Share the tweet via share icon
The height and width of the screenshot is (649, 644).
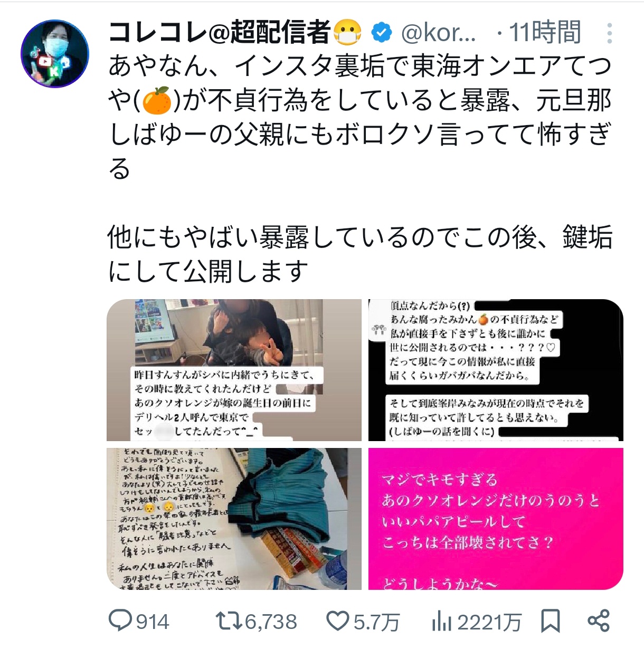point(599,621)
